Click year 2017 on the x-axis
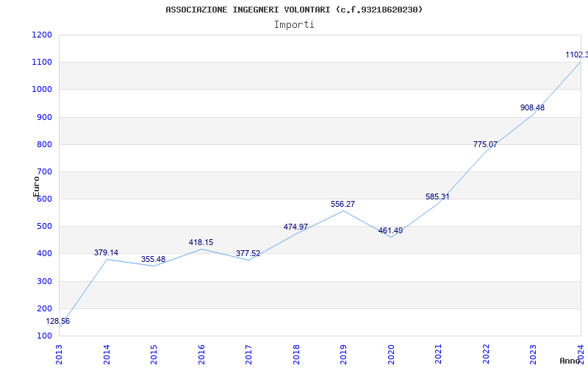The width and height of the screenshot is (588, 368). coord(248,354)
